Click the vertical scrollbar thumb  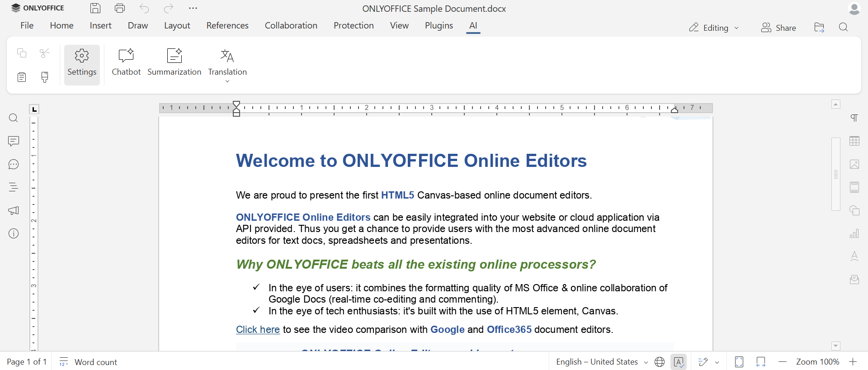tap(836, 174)
